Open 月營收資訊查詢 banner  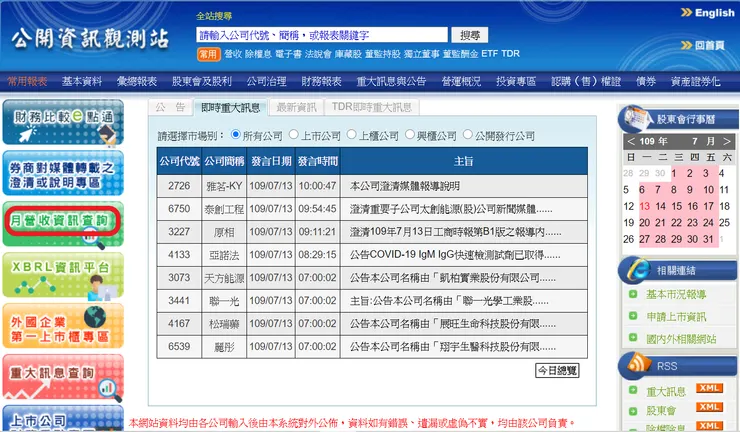point(63,224)
